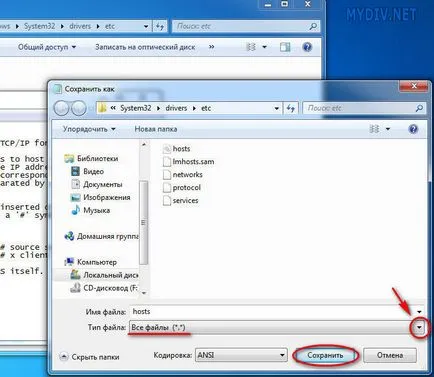Click the Сохранить button
Viewport: 434px width, 377px height.
click(325, 355)
